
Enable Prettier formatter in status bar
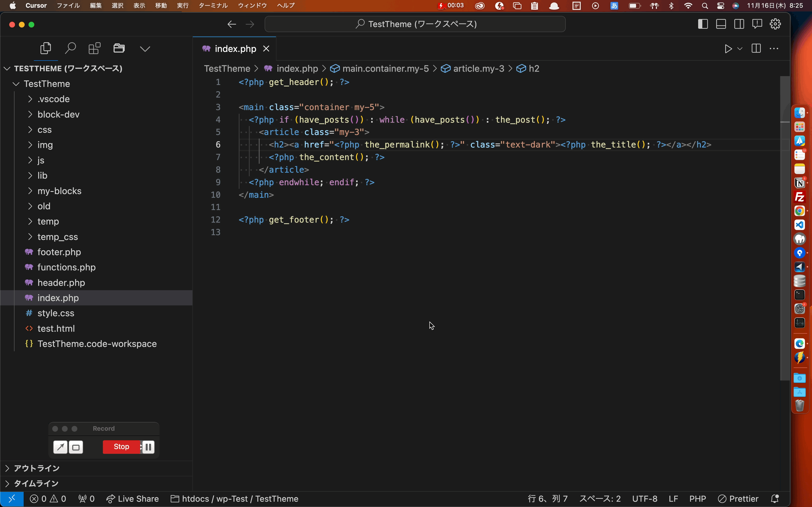(738, 498)
